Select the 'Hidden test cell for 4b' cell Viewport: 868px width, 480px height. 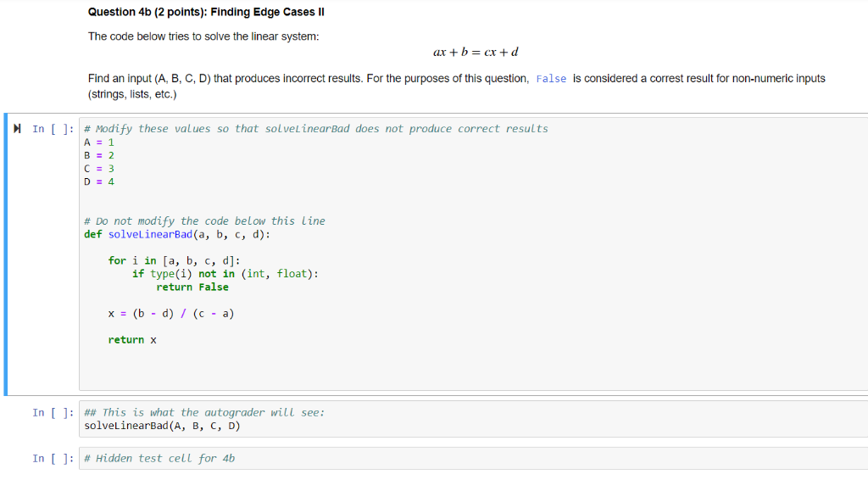(473, 459)
